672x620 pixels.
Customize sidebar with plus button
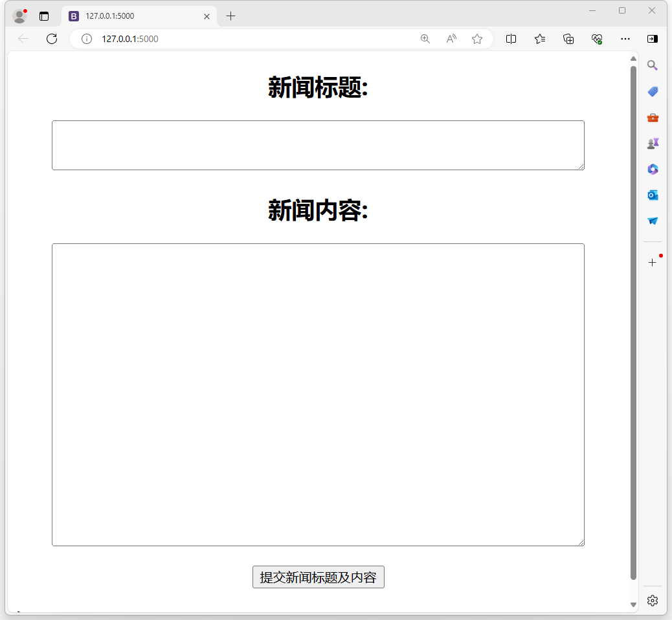click(653, 262)
